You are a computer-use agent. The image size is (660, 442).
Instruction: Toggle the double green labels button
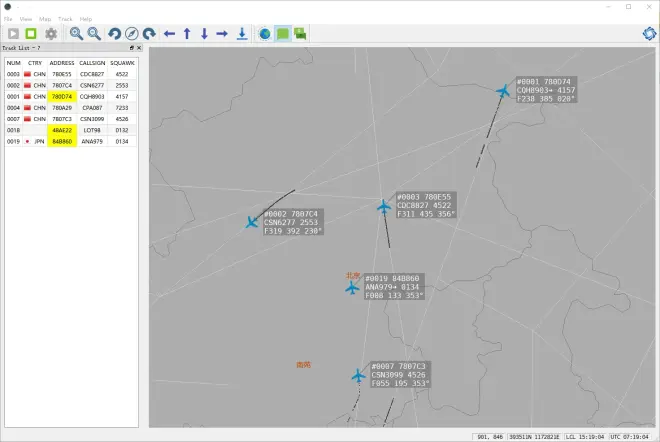[x=300, y=33]
